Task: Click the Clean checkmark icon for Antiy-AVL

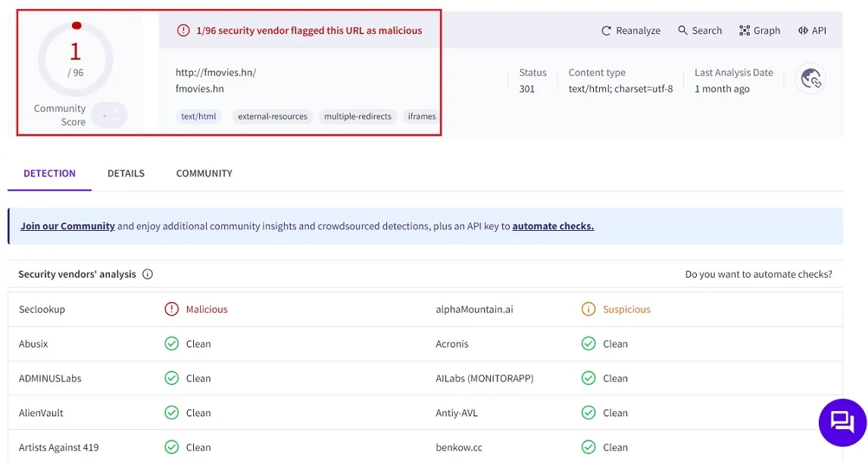Action: [589, 413]
